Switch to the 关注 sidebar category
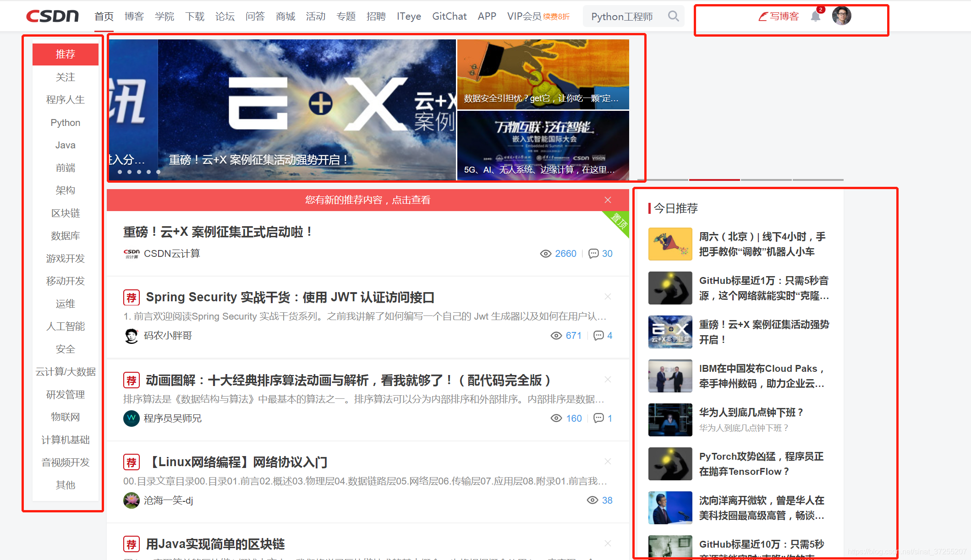The height and width of the screenshot is (560, 971). pyautogui.click(x=65, y=77)
